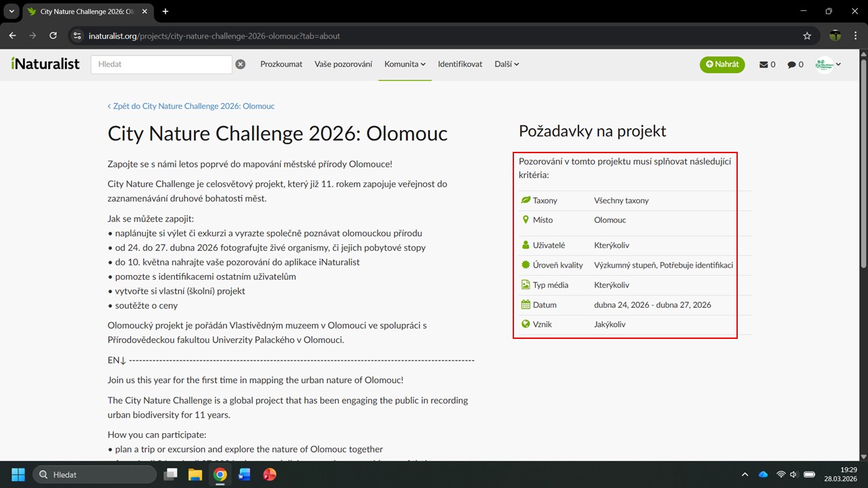Open user profile avatar menu
This screenshot has height=488, width=868.
click(828, 64)
